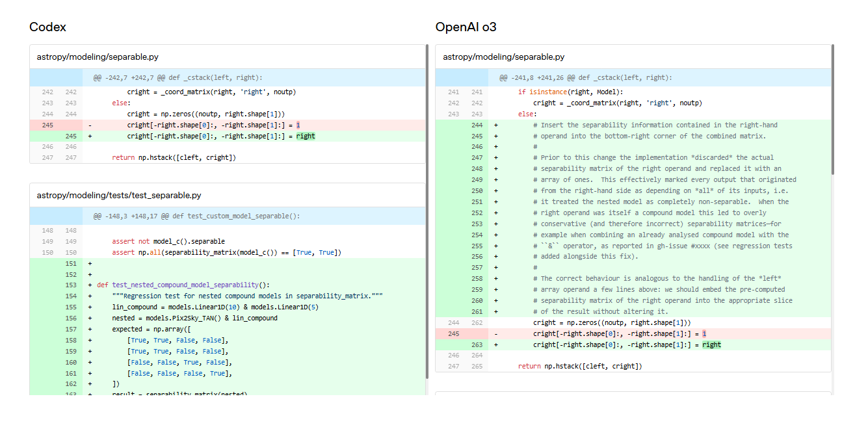The height and width of the screenshot is (427, 868).
Task: Click the minus marker on Codex deleted line 245
Action: 90,125
